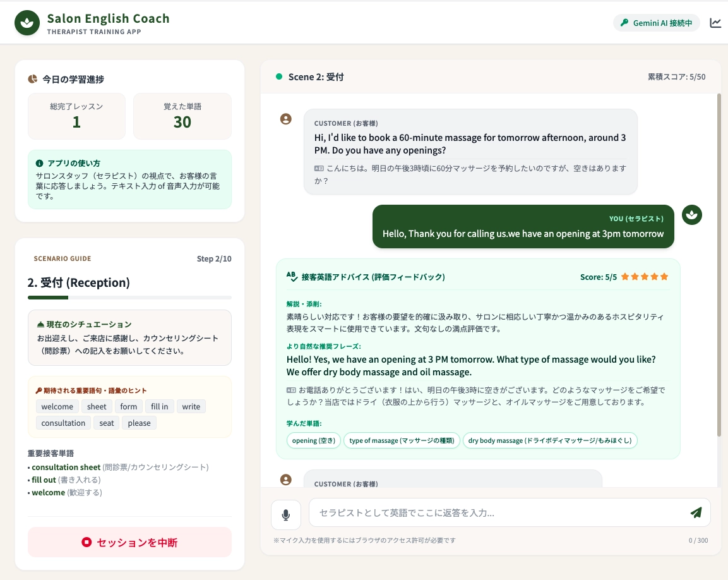This screenshot has height=580, width=728.
Task: Click the 'より自然な推奨フレーズ:' label
Action: (x=324, y=346)
